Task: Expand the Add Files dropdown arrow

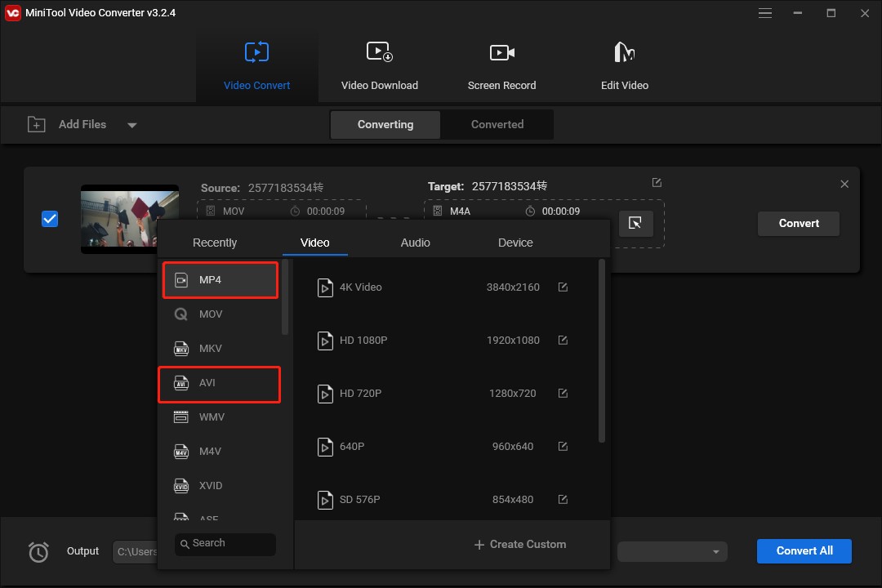Action: tap(131, 125)
